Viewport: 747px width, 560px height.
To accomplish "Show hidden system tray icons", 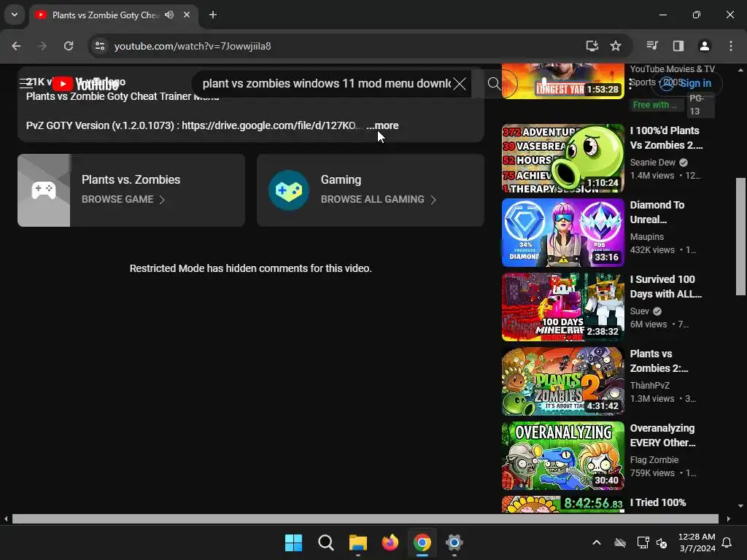I will click(597, 542).
